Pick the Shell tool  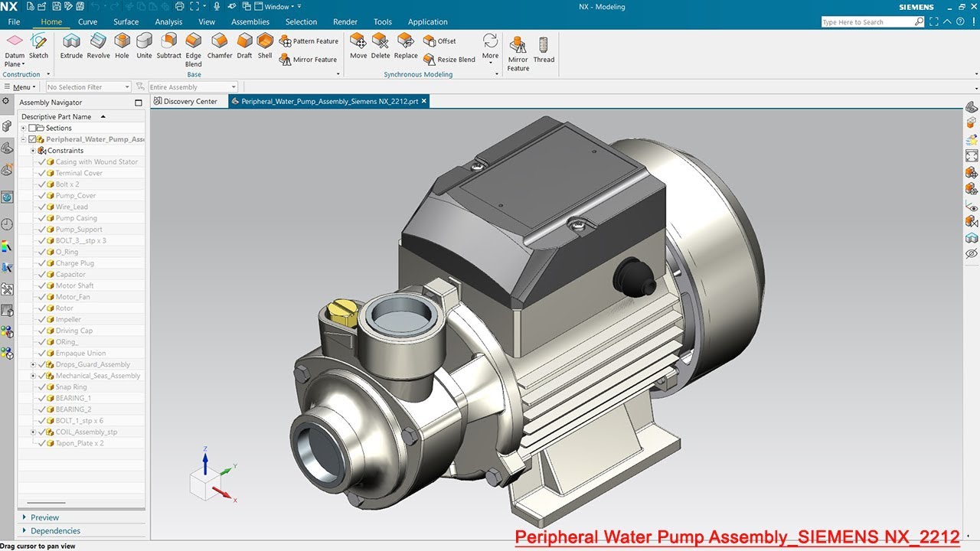point(265,46)
